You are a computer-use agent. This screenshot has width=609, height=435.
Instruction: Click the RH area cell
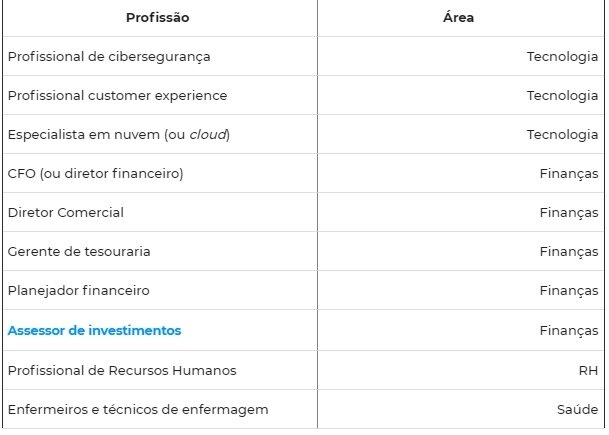pyautogui.click(x=587, y=370)
